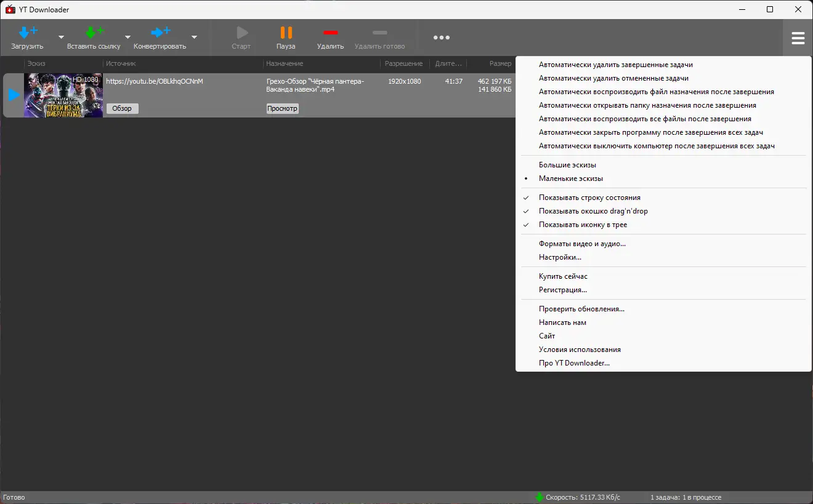The image size is (813, 504).
Task: Sort by the Длите... duration column header
Action: coord(448,63)
